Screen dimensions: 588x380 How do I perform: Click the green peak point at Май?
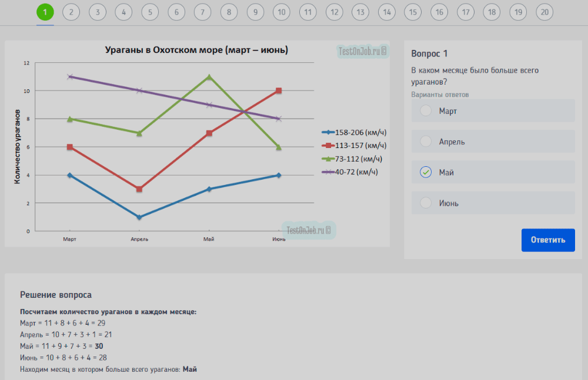click(209, 77)
